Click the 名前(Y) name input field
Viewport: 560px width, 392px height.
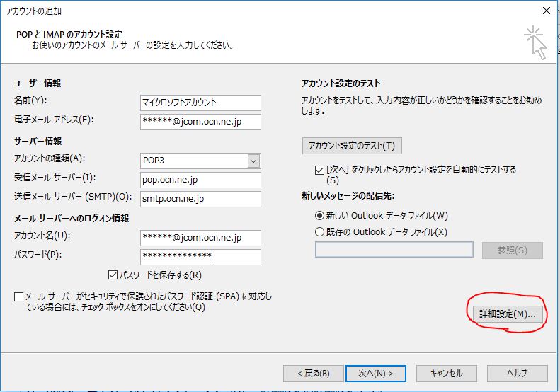click(200, 103)
